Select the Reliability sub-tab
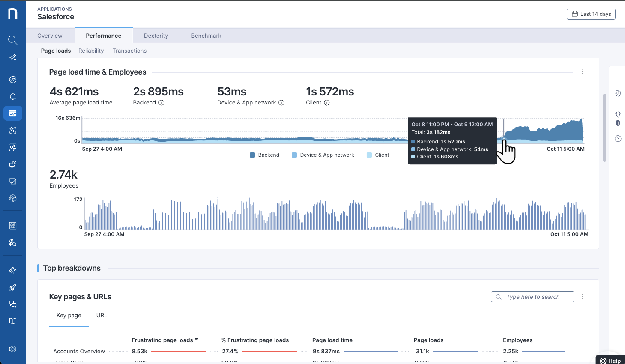Viewport: 625px width, 364px height. coord(91,51)
